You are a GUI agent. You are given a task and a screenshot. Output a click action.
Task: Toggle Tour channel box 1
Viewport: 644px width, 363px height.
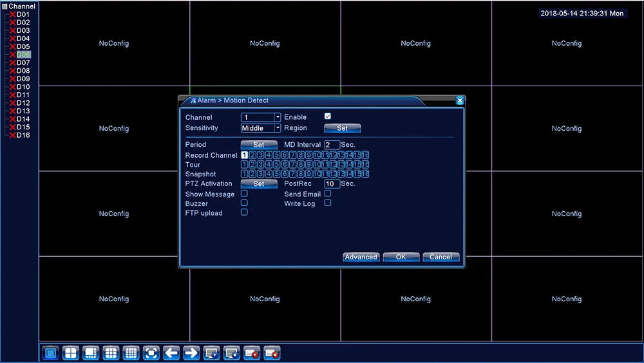click(244, 164)
